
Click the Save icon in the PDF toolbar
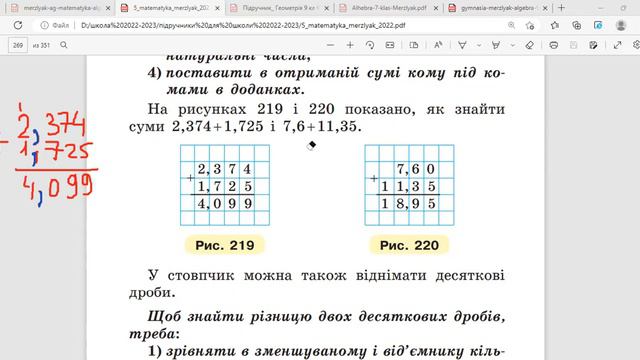click(573, 45)
